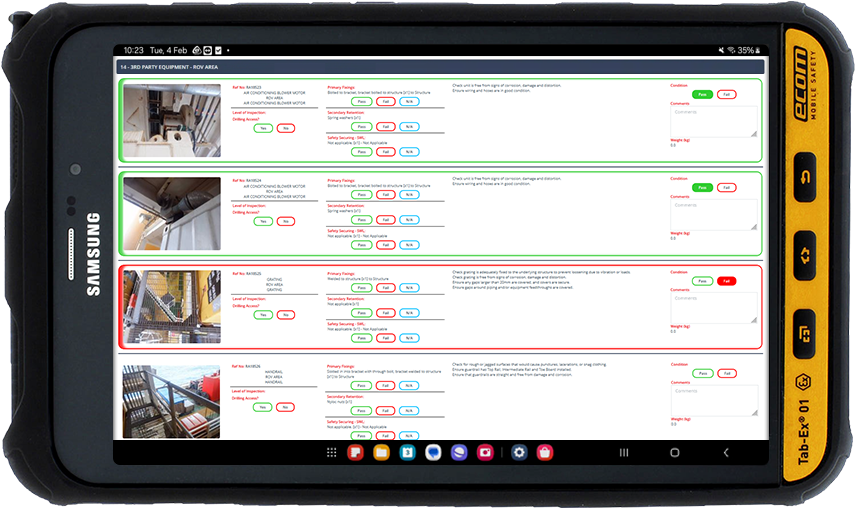Mark Safety Securing Pass for Grating

click(361, 339)
